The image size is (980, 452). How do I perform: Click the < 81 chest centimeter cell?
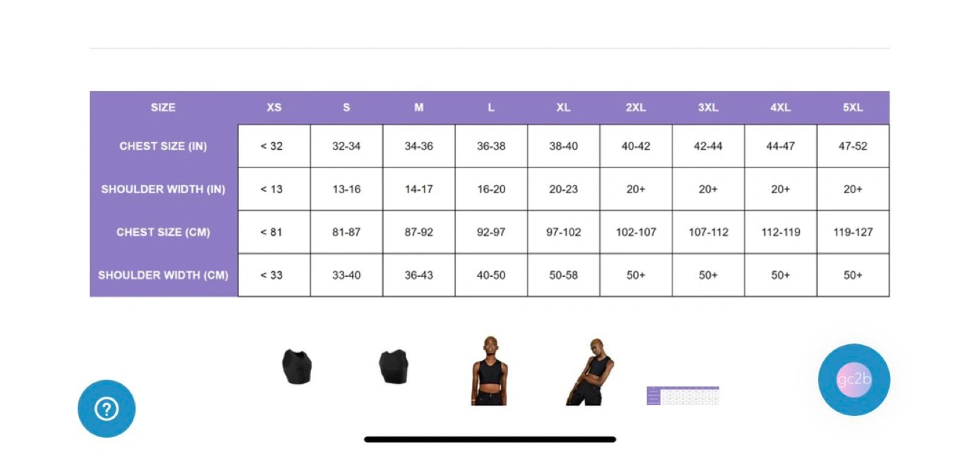[x=274, y=232]
